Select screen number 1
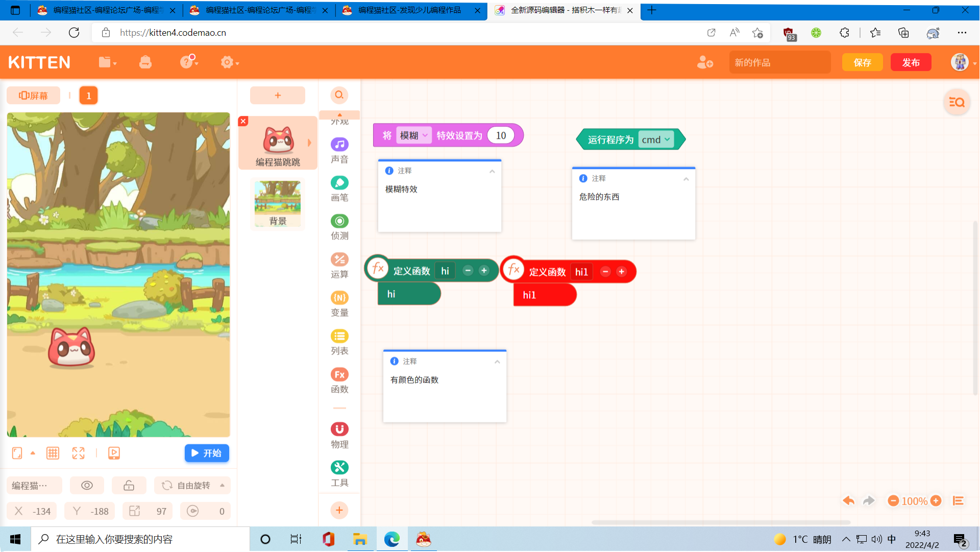980x552 pixels. click(88, 95)
